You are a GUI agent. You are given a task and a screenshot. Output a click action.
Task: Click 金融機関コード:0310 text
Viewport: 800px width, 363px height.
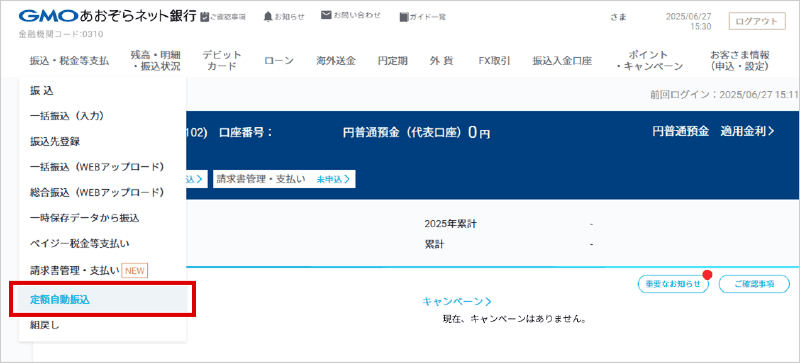(61, 34)
